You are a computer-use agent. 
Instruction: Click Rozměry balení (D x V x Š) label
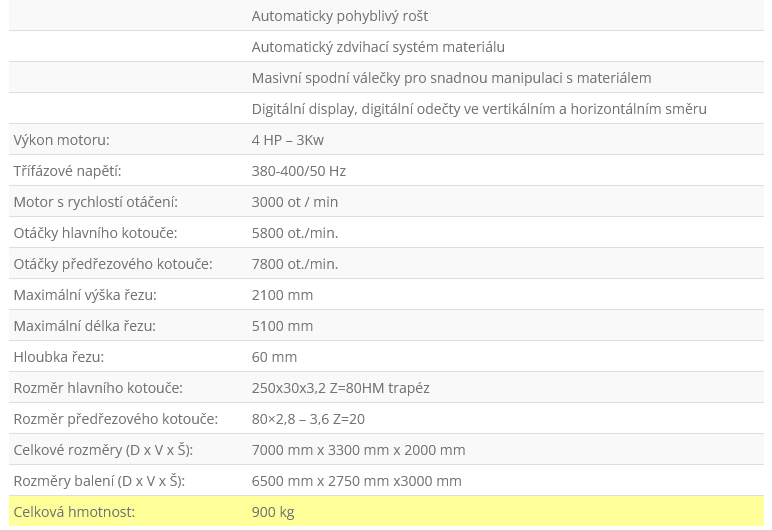pos(99,481)
